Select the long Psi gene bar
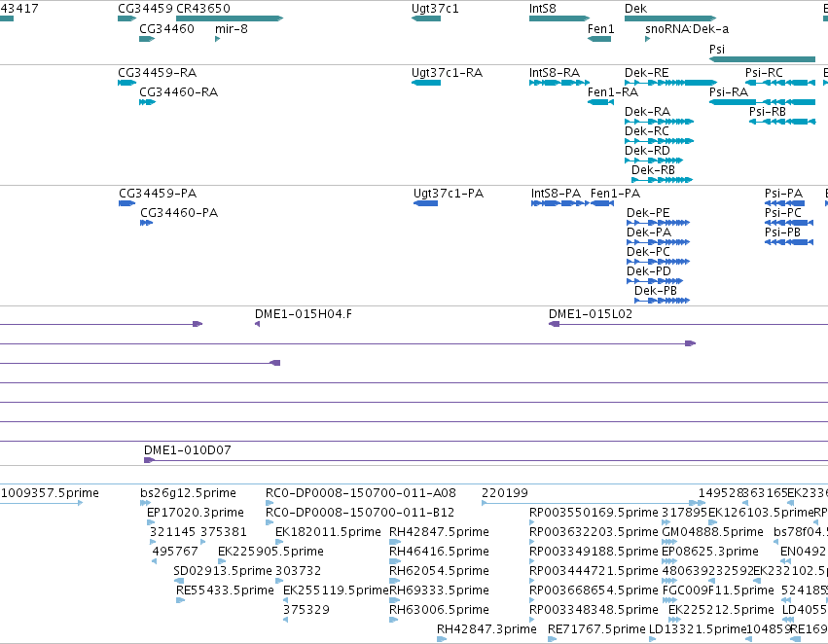This screenshot has width=828, height=644. tap(762, 59)
